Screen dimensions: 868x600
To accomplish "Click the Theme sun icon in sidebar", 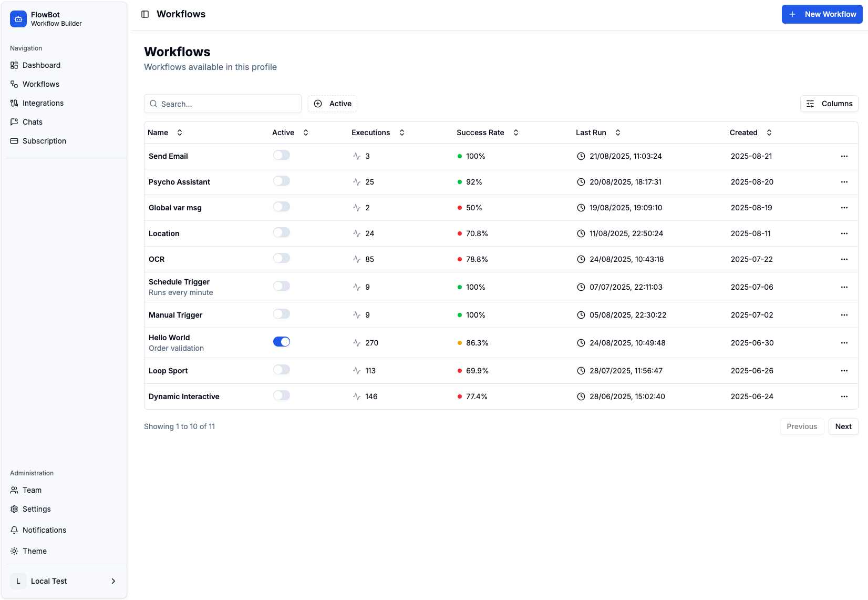I will [x=14, y=551].
